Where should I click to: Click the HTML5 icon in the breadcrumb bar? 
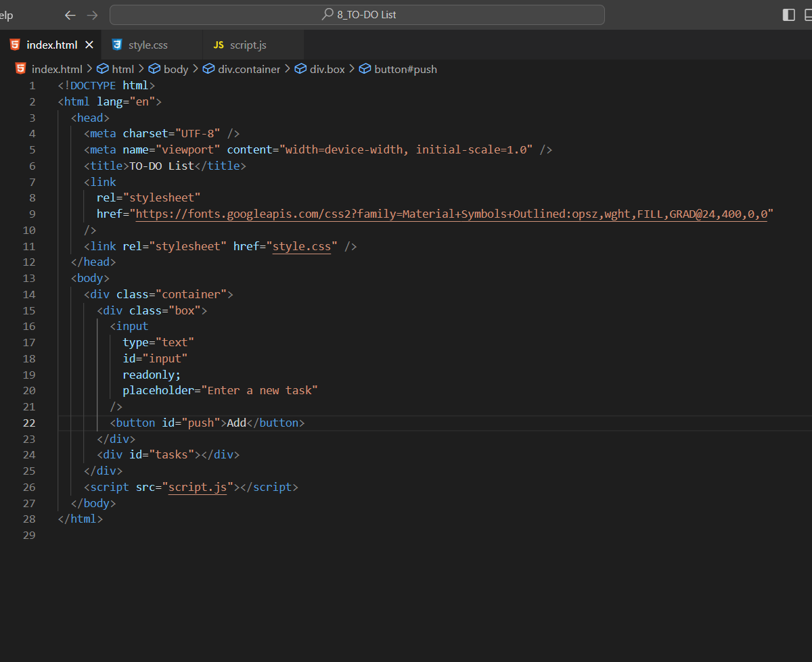[21, 69]
